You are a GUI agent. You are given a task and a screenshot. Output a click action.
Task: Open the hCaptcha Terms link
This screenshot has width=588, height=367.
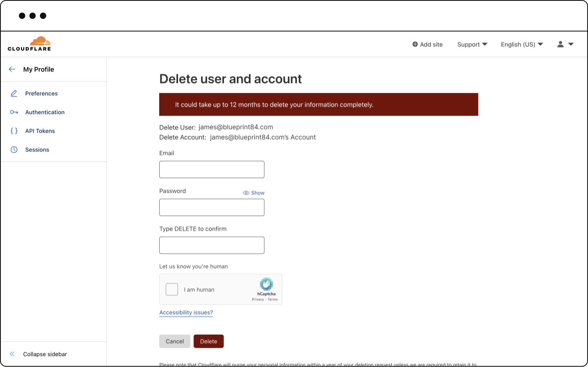pos(273,299)
